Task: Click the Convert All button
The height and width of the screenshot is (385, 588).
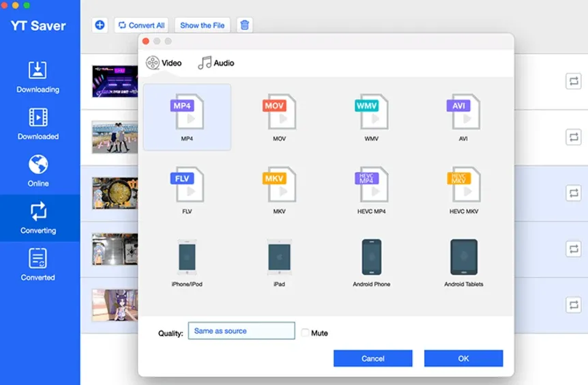Action: pyautogui.click(x=141, y=25)
